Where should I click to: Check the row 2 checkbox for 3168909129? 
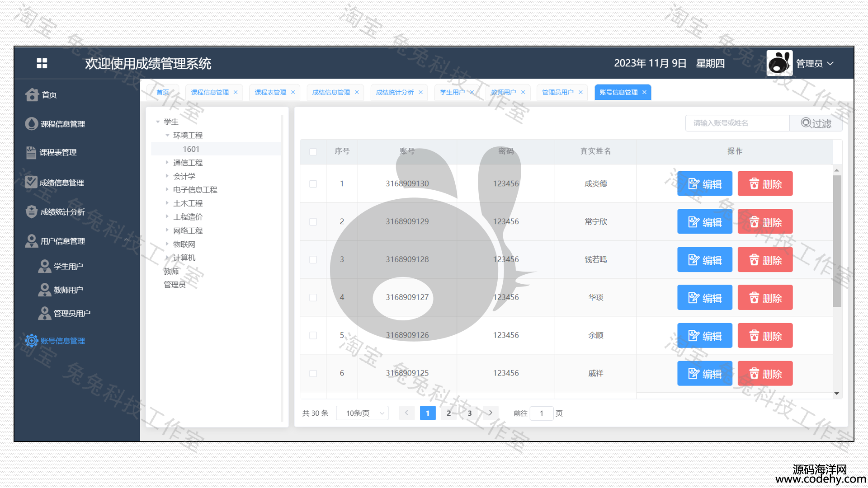313,221
